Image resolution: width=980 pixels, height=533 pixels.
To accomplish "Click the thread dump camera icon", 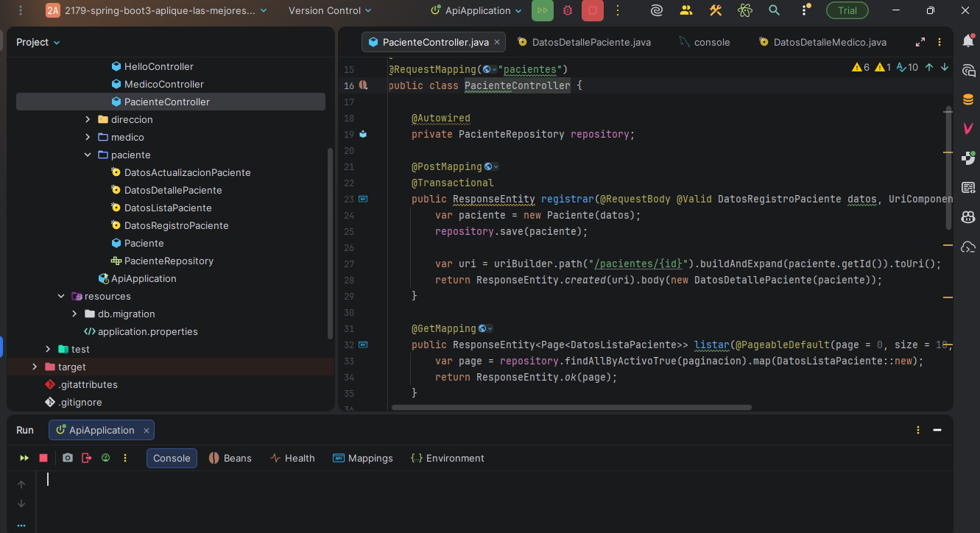I will click(x=68, y=458).
